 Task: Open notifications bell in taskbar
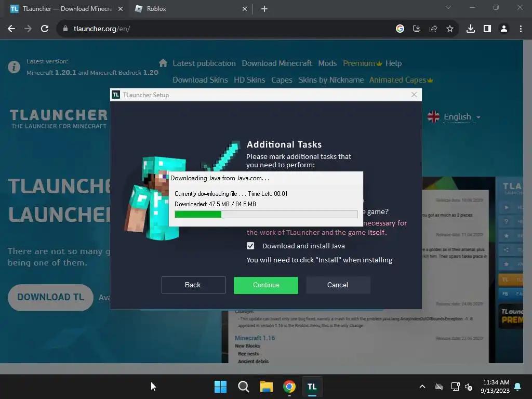click(518, 387)
